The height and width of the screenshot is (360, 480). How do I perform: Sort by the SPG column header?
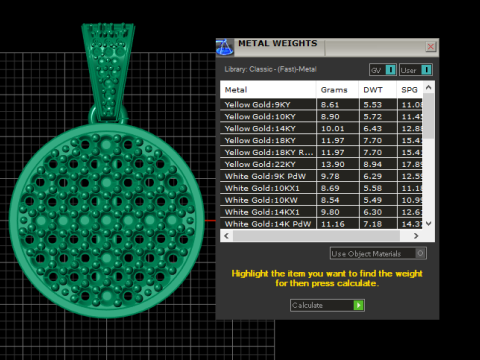tap(410, 90)
